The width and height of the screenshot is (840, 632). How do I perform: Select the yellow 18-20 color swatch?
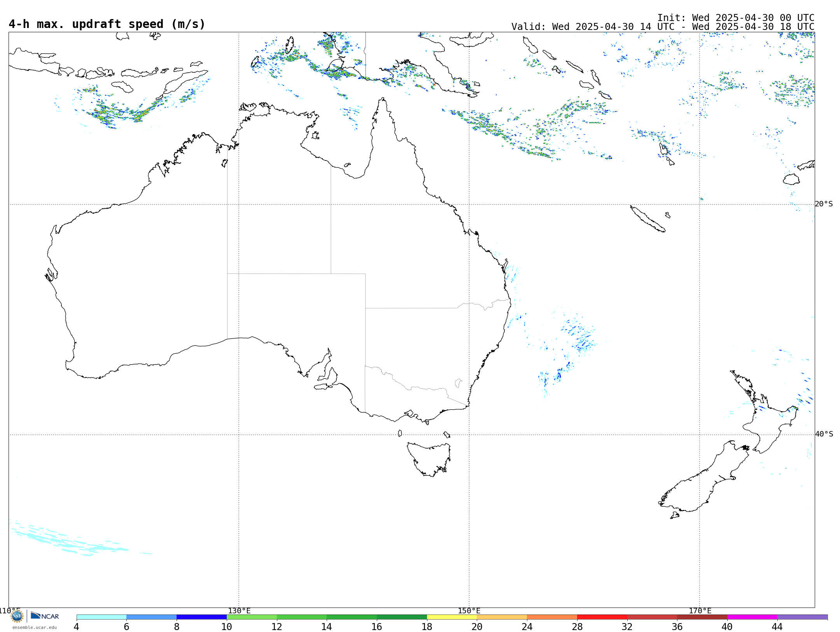(452, 617)
